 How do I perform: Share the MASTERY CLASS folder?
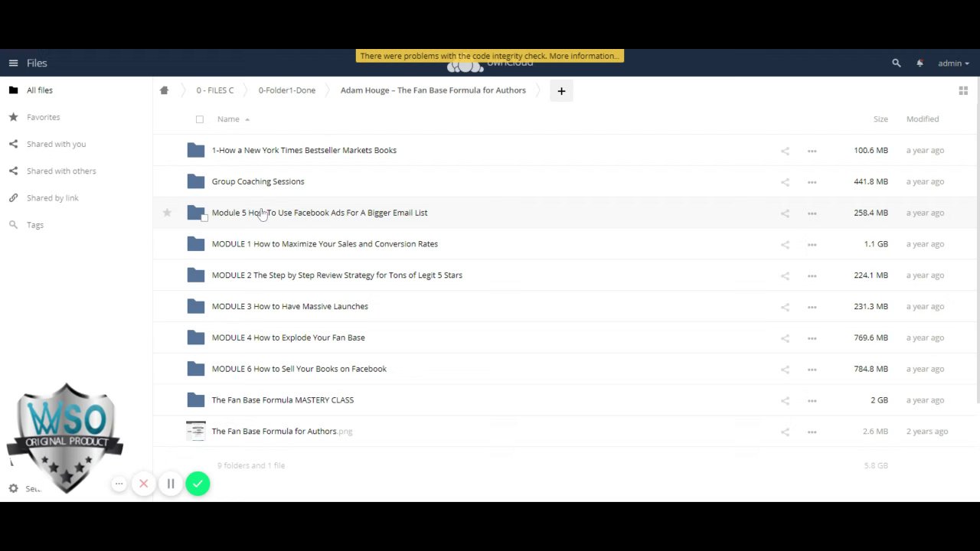click(785, 401)
